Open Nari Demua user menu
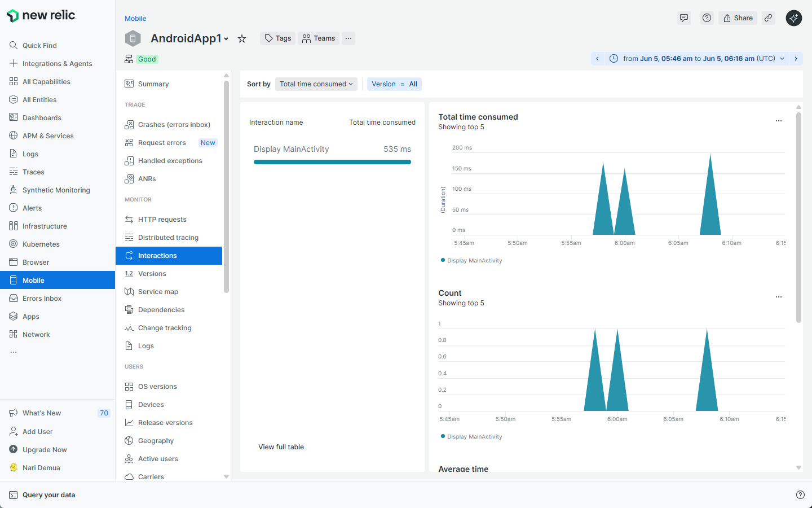 tap(41, 468)
